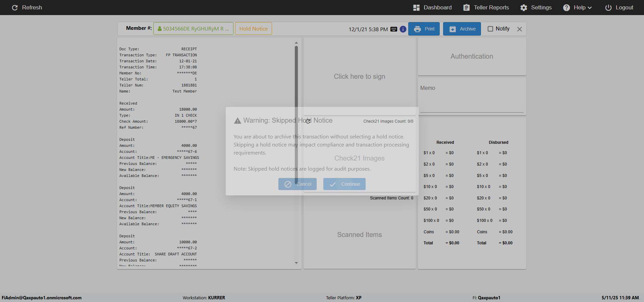
Task: Click the Scanned Items panel
Action: tap(360, 235)
